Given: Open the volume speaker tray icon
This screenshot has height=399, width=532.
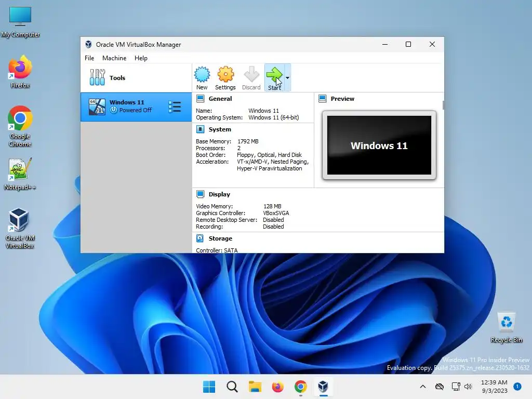Looking at the screenshot, I should 468,387.
